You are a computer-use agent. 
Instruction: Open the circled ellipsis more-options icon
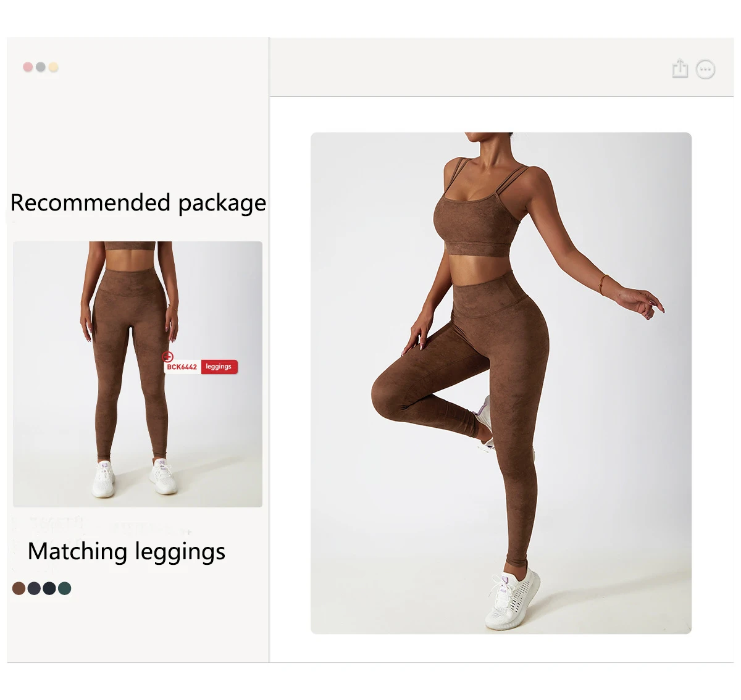click(706, 69)
